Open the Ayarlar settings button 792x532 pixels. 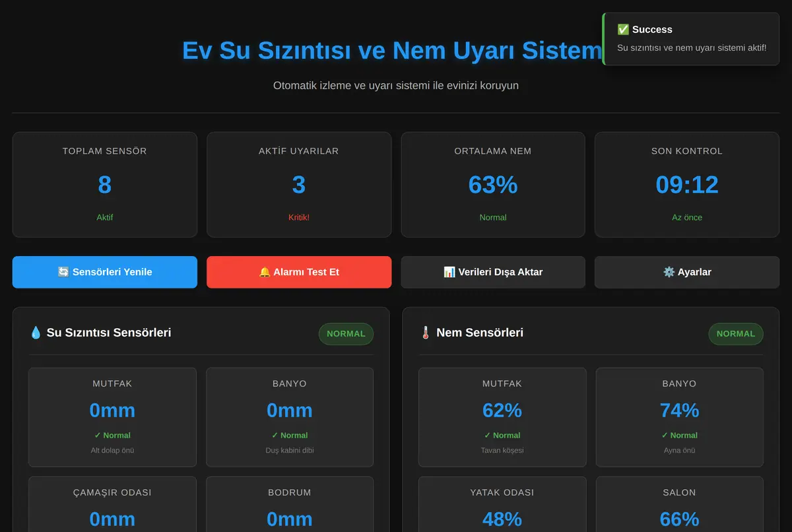coord(687,272)
